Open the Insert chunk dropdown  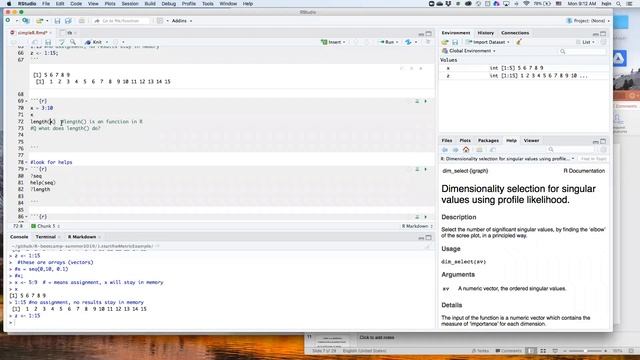click(333, 42)
